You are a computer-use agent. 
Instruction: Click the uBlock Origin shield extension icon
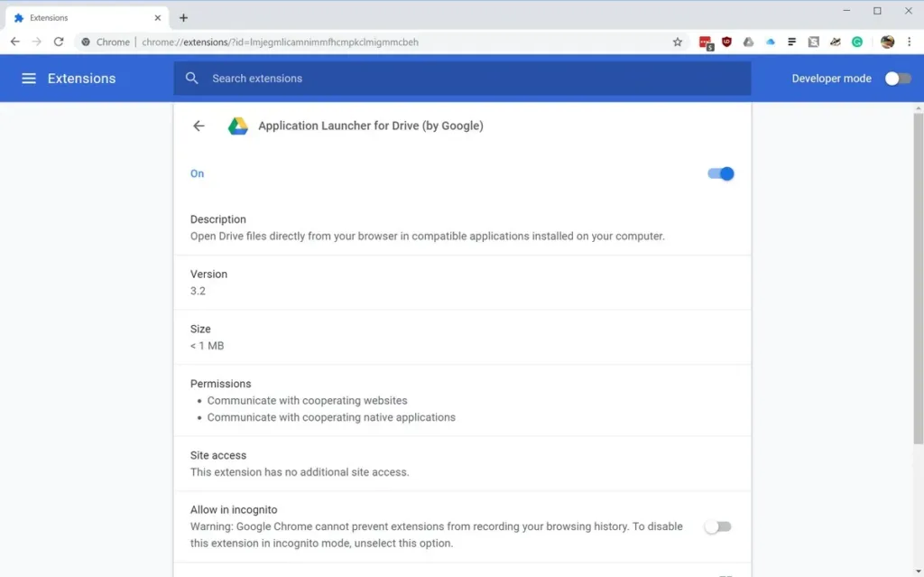click(x=726, y=42)
